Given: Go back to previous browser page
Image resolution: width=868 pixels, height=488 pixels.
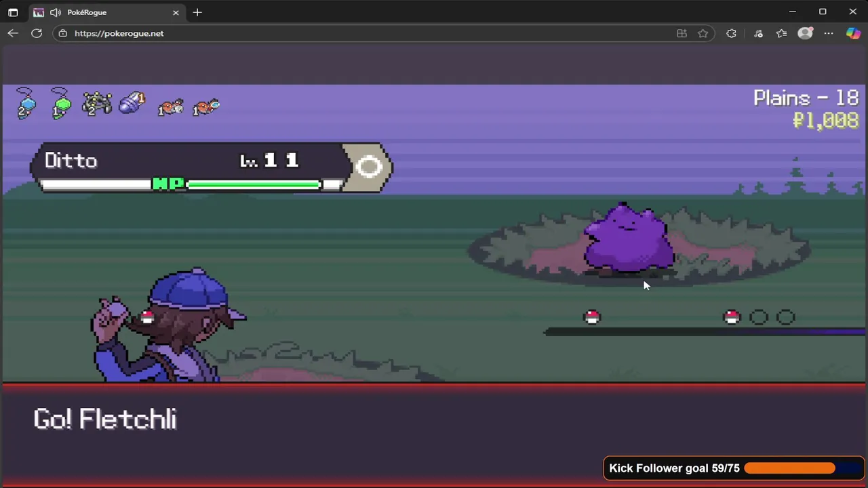Looking at the screenshot, I should click(x=13, y=33).
